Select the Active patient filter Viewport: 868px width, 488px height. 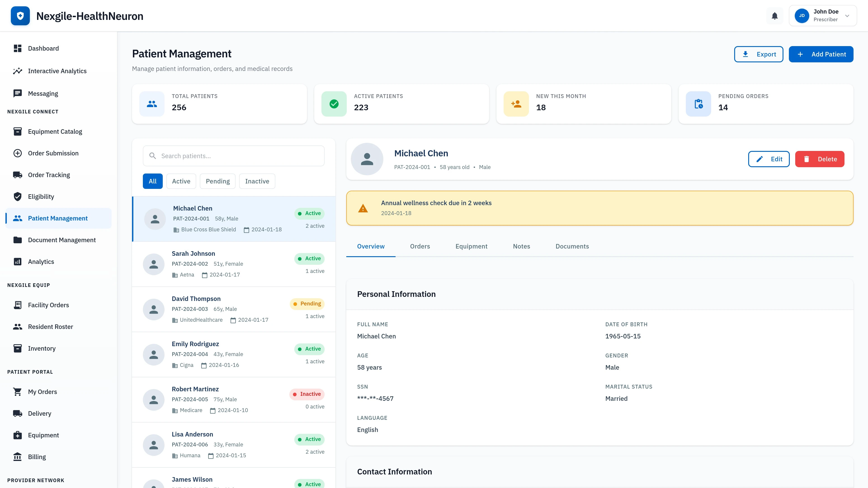coord(181,181)
